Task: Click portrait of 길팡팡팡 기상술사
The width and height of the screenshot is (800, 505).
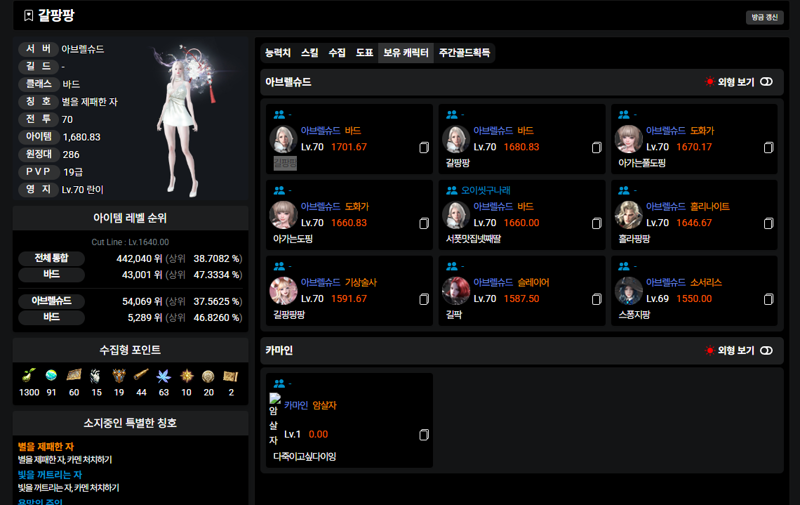Action: click(283, 291)
